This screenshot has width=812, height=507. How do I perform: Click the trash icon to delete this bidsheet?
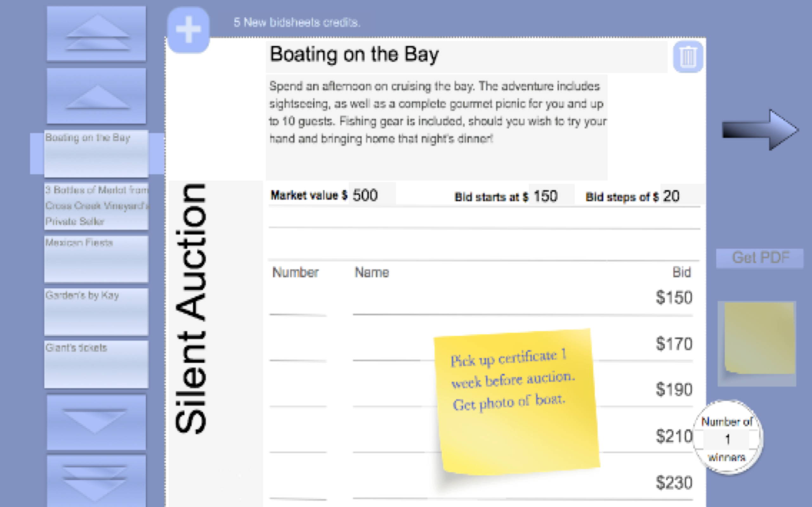pyautogui.click(x=688, y=57)
